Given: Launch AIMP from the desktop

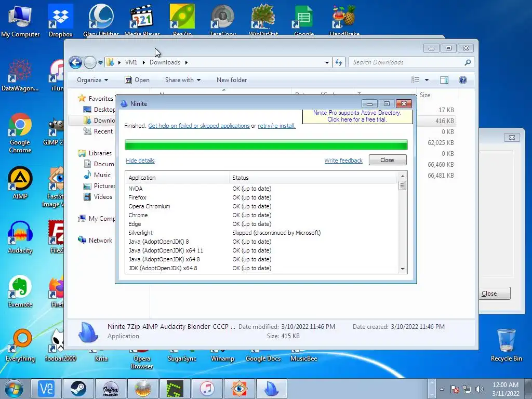Looking at the screenshot, I should 20,183.
